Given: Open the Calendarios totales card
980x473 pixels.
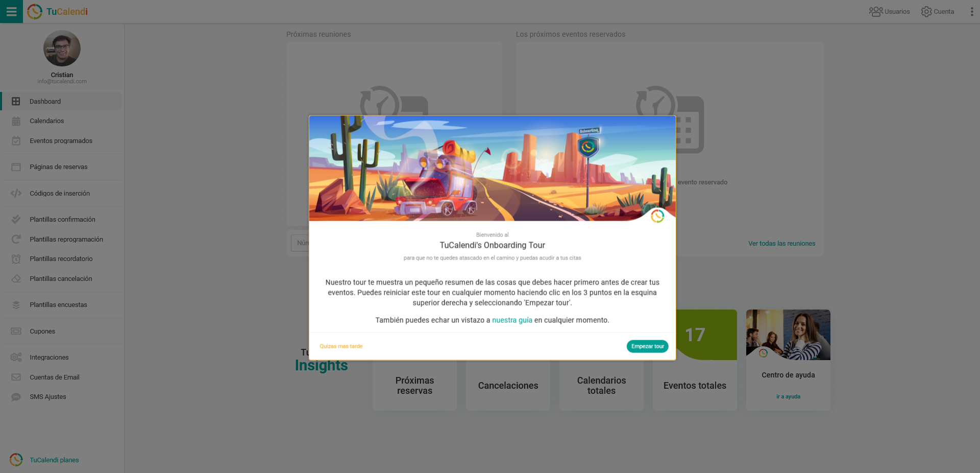Looking at the screenshot, I should coord(601,386).
